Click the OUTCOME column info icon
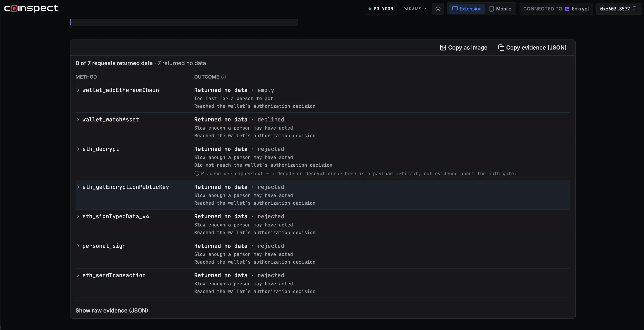 (224, 77)
